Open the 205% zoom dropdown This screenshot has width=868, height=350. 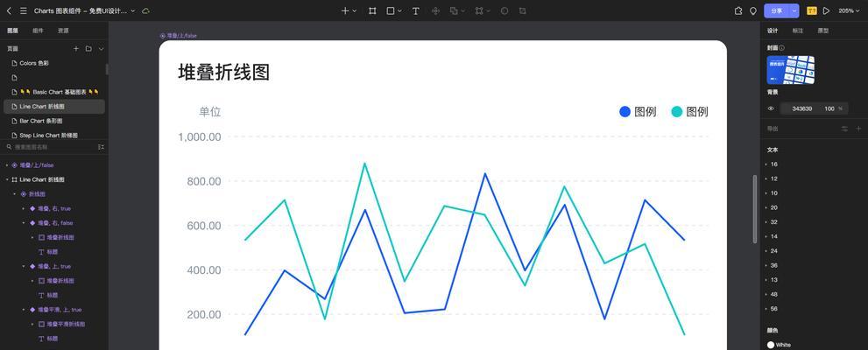(x=850, y=10)
